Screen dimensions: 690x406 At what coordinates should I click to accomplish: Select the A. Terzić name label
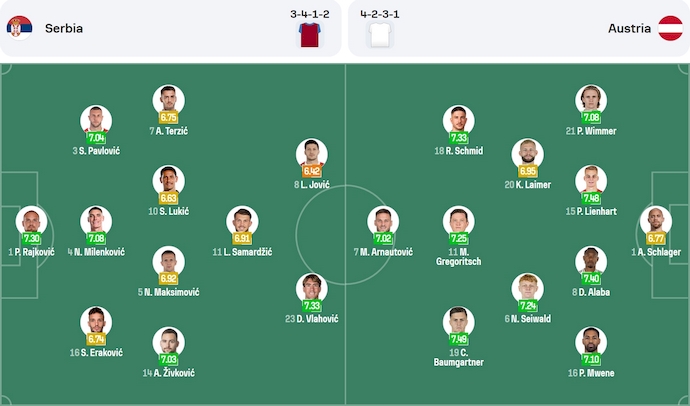169,131
